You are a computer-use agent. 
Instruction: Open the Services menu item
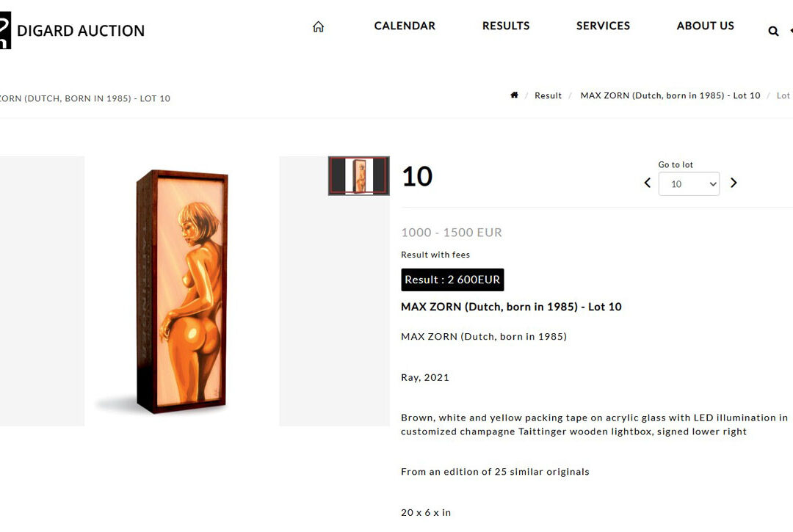click(x=603, y=26)
